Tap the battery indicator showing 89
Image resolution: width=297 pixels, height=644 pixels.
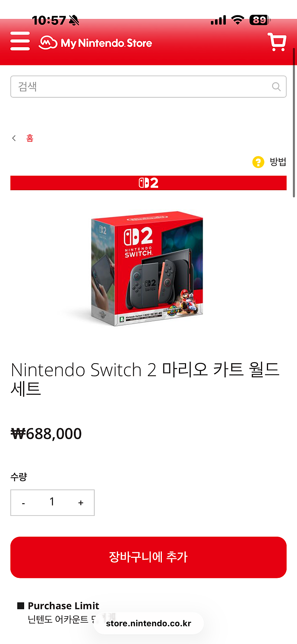click(x=260, y=20)
